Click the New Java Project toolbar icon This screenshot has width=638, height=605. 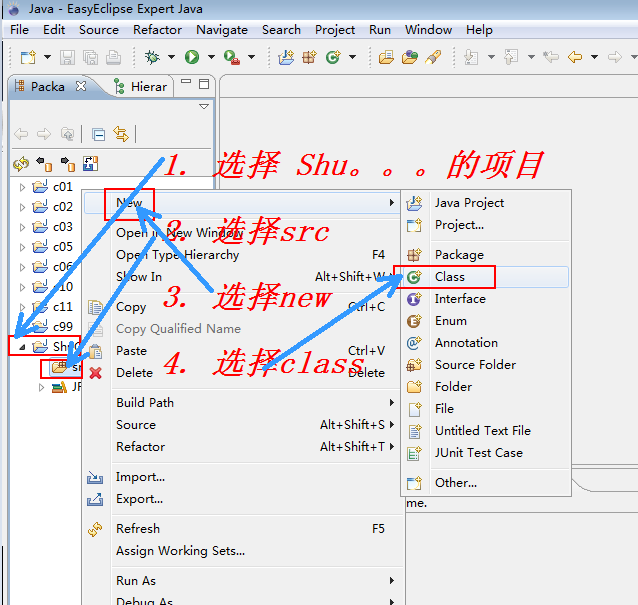(286, 57)
